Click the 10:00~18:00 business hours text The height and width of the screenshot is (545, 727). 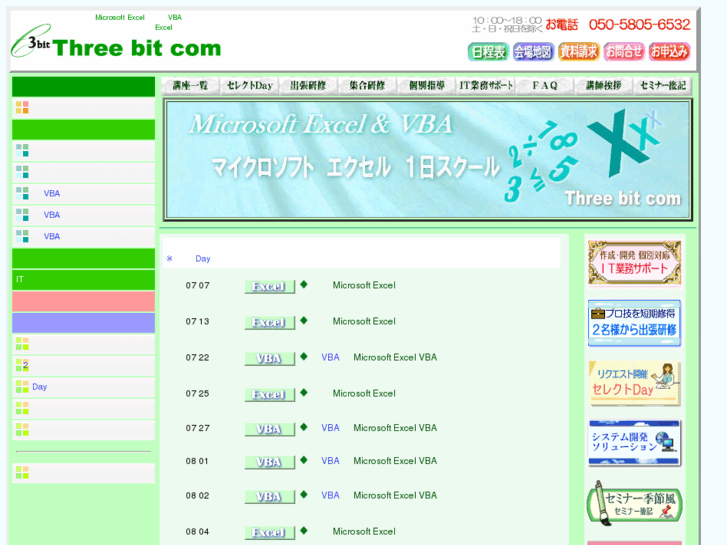[507, 20]
